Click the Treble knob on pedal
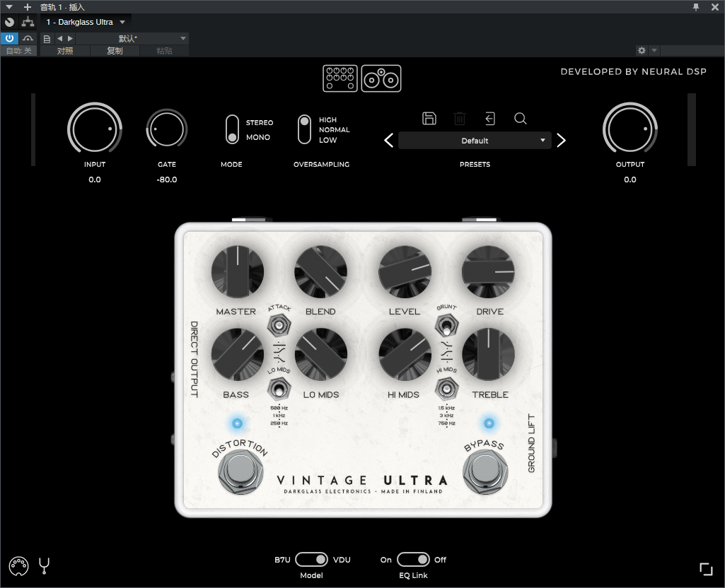The height and width of the screenshot is (588, 725). click(488, 355)
